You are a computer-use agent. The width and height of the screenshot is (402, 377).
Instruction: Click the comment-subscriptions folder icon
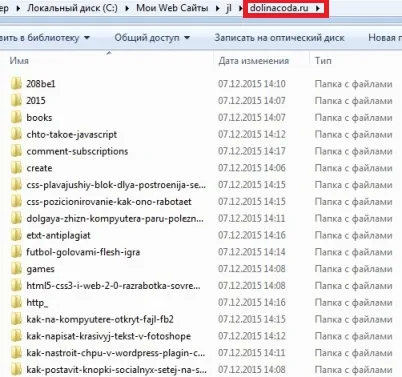coord(16,151)
